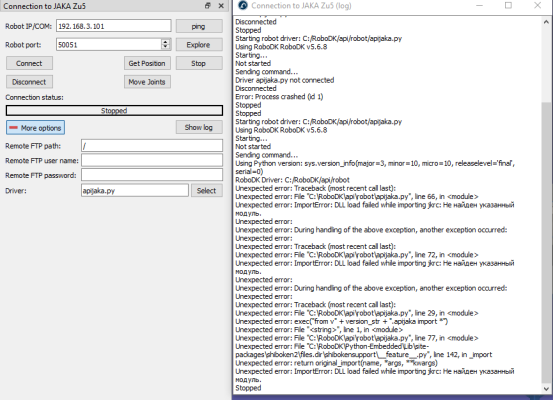Collapse More options with the minus icon
The width and height of the screenshot is (553, 400).
click(x=13, y=128)
